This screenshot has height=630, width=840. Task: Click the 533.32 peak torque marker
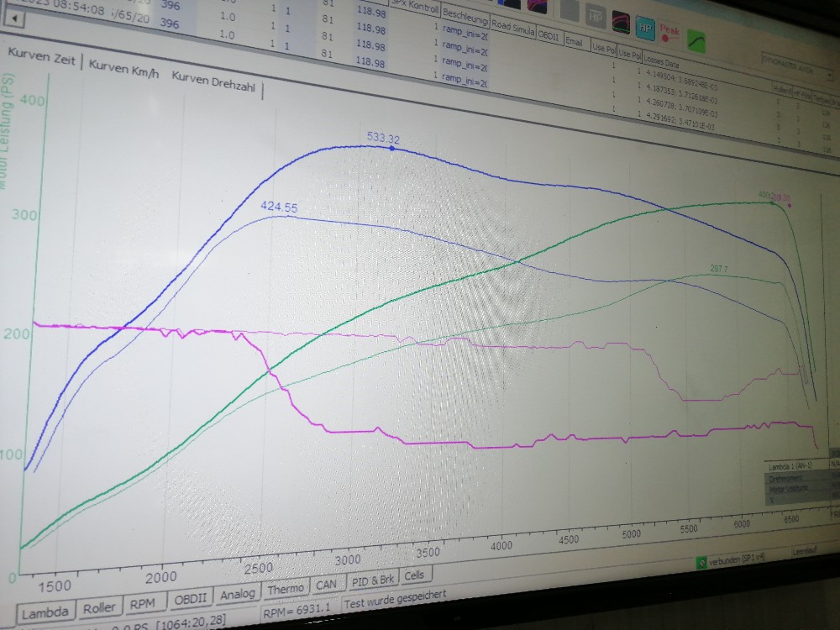[391, 148]
